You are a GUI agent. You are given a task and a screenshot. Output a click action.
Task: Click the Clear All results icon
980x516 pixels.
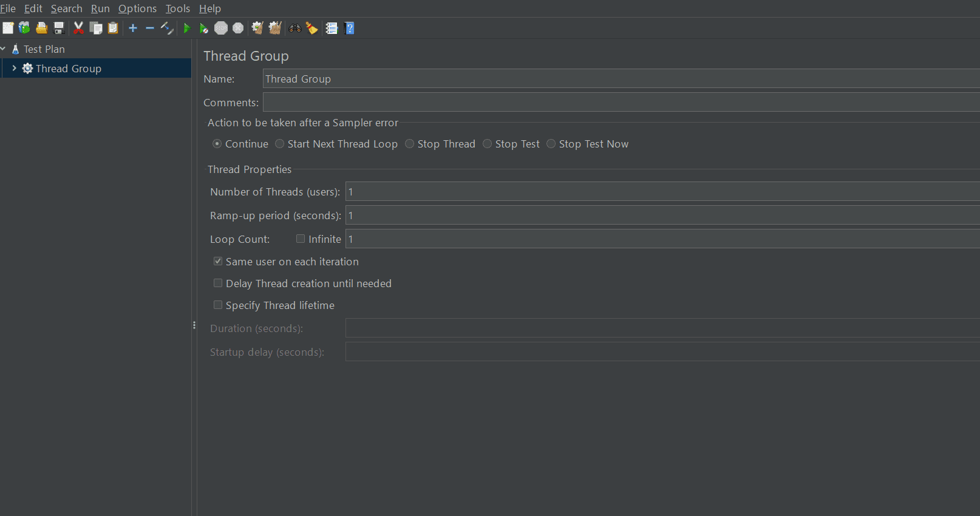click(x=275, y=28)
